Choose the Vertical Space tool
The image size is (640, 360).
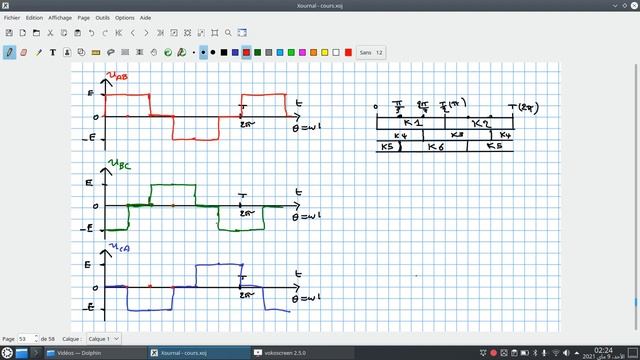140,52
